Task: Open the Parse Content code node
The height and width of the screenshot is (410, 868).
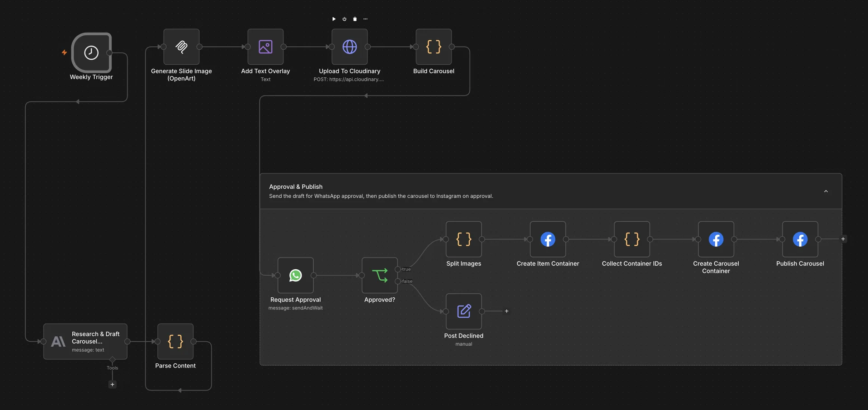Action: click(175, 341)
